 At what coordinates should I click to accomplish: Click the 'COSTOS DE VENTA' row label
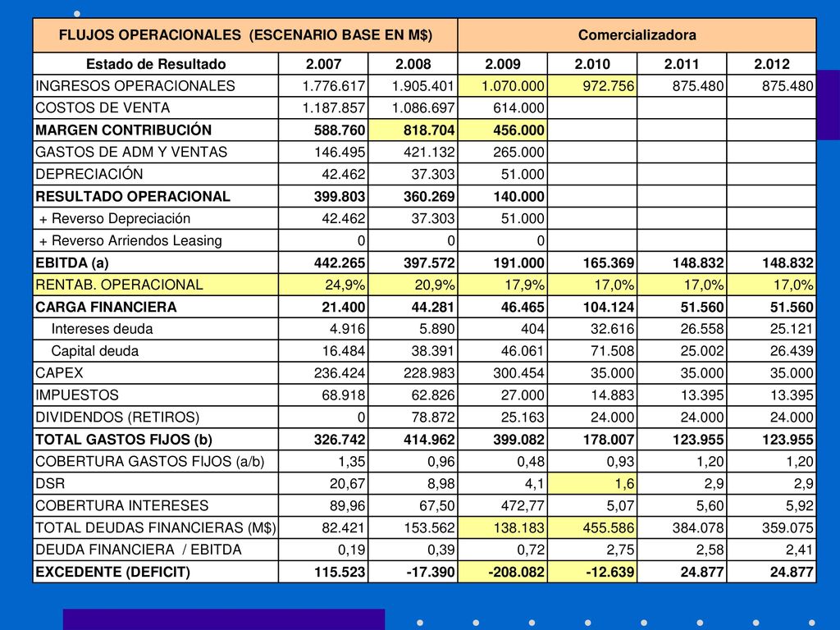click(x=103, y=108)
